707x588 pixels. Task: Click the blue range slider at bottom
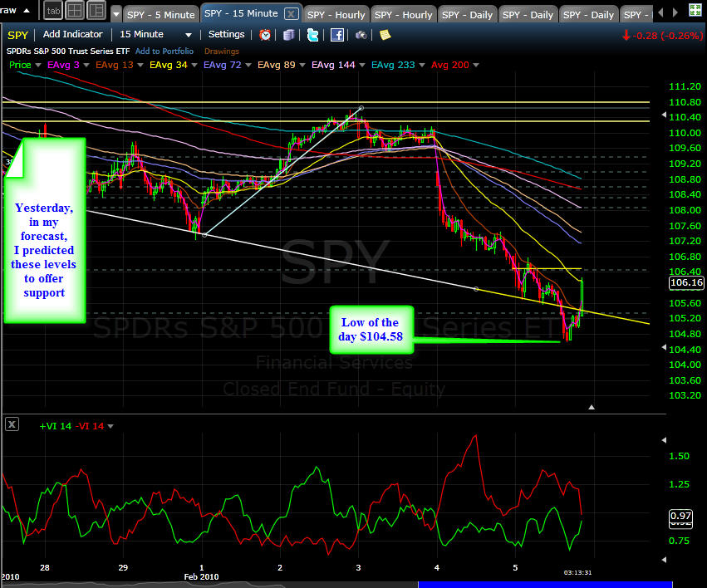click(x=545, y=585)
